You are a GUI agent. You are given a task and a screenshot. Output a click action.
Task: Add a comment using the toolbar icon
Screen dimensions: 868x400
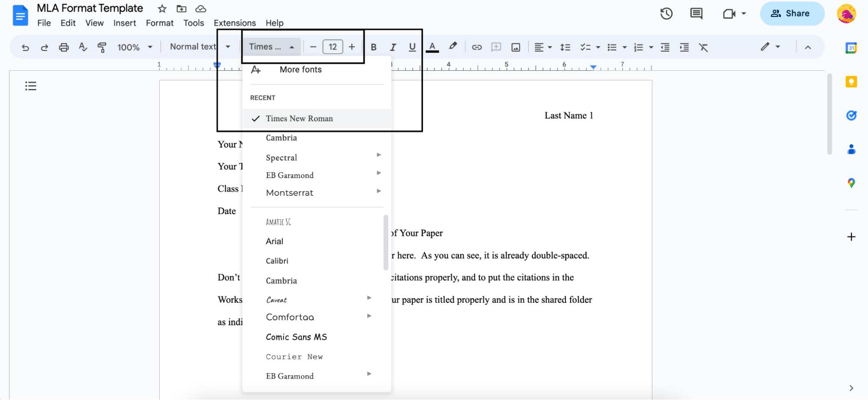pos(495,47)
